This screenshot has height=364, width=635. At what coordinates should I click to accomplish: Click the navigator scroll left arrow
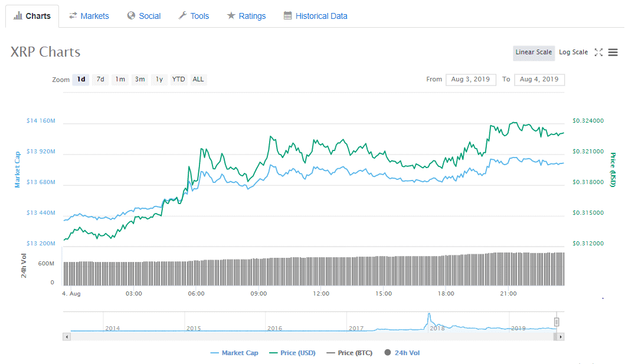67,337
